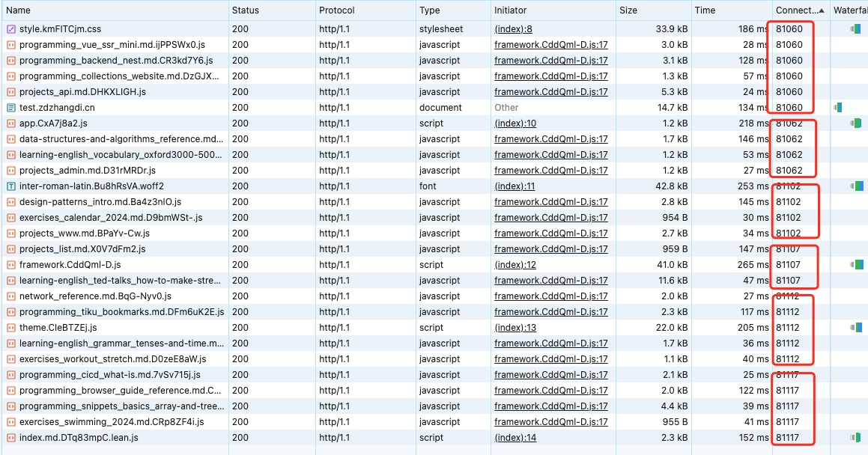Click the font icon beside inter-roman-latin.Bu8hRsVA.woff2
This screenshot has height=455, width=868.
pos(10,186)
